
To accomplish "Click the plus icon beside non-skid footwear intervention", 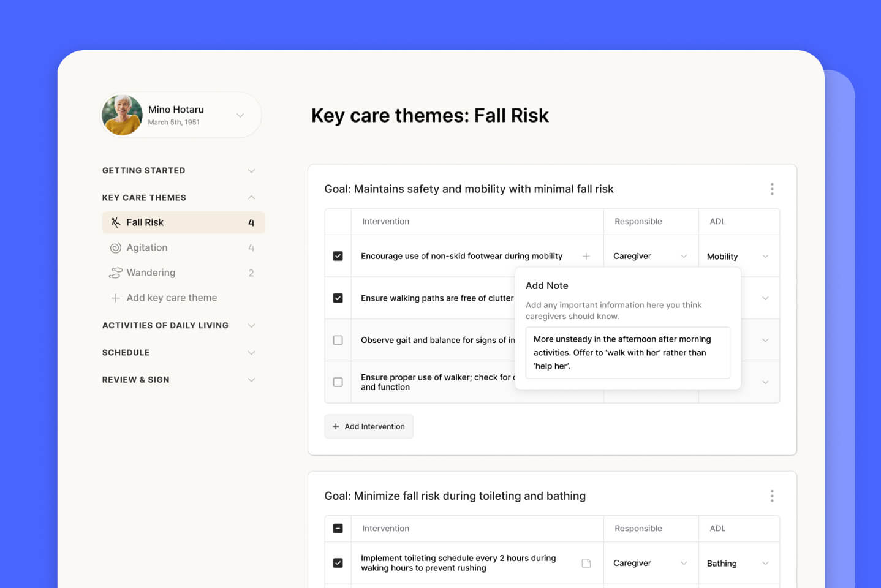I will pyautogui.click(x=586, y=256).
